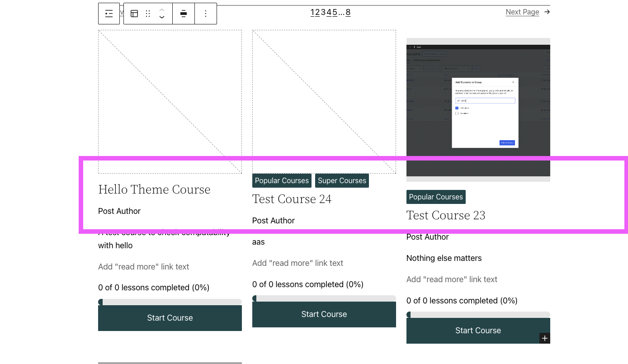Open the Super Courses category tag
The height and width of the screenshot is (364, 628).
pos(342,180)
